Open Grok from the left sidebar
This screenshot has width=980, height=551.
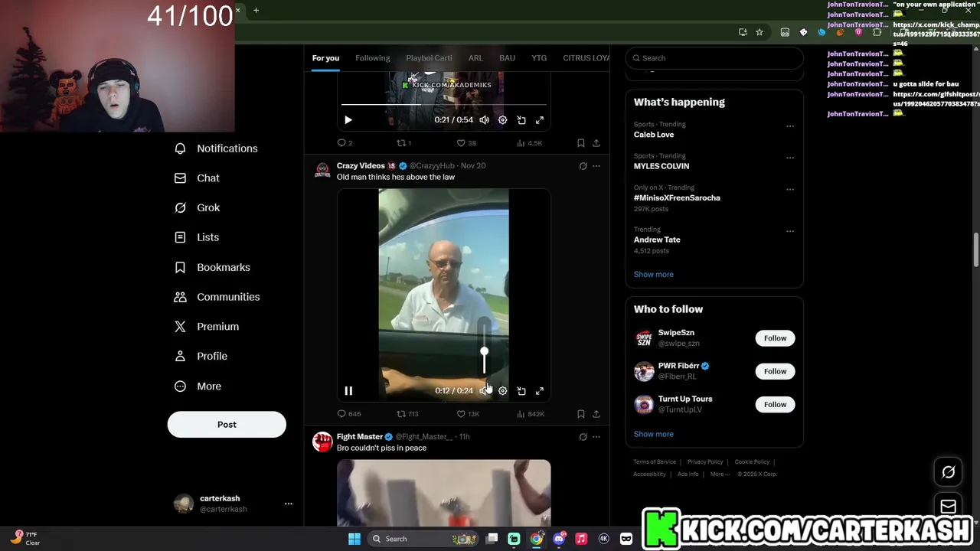pos(198,208)
